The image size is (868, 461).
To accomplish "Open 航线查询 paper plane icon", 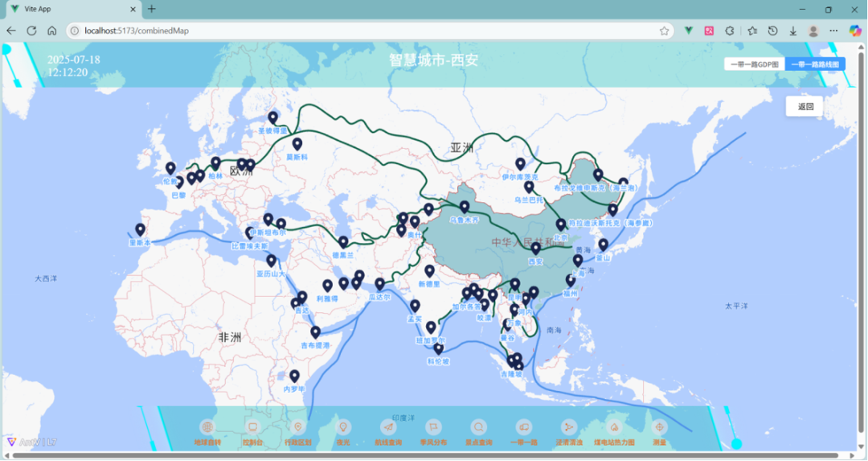I will coord(388,427).
